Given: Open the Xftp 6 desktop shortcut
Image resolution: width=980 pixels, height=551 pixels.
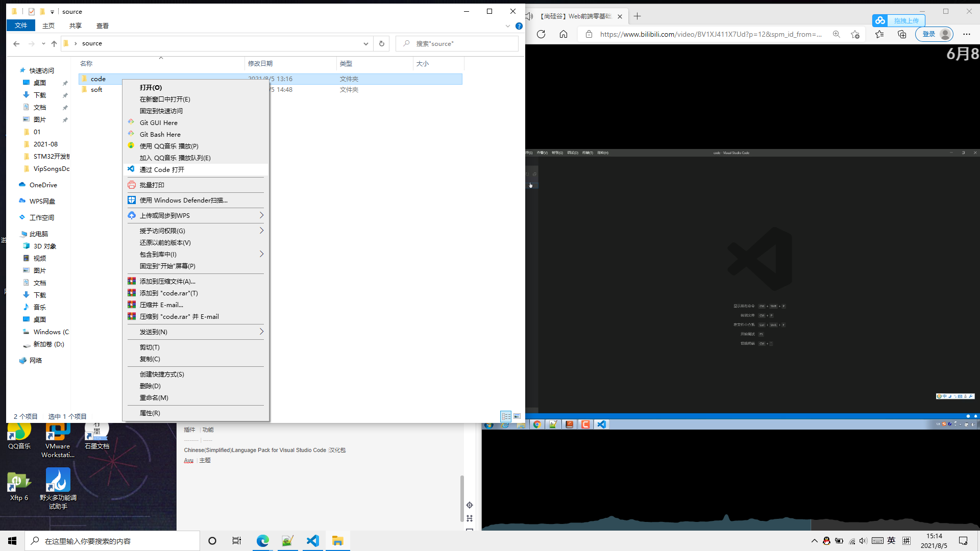Looking at the screenshot, I should [x=19, y=487].
